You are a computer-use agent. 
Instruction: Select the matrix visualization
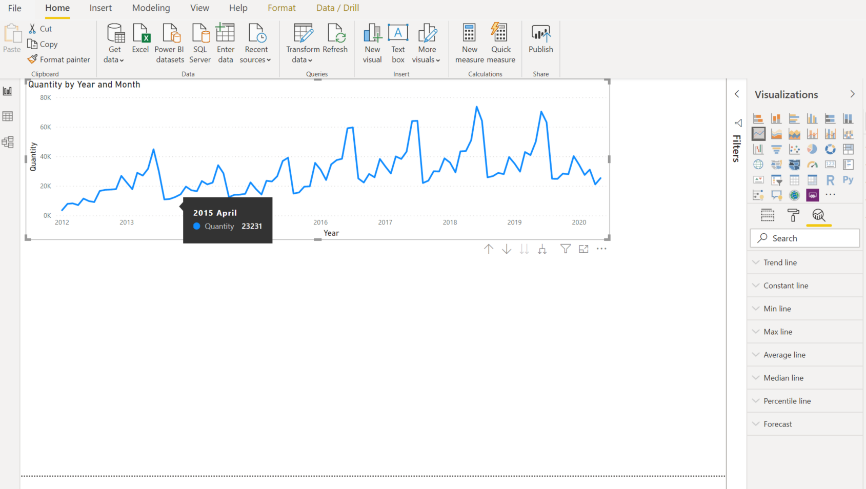click(x=812, y=180)
